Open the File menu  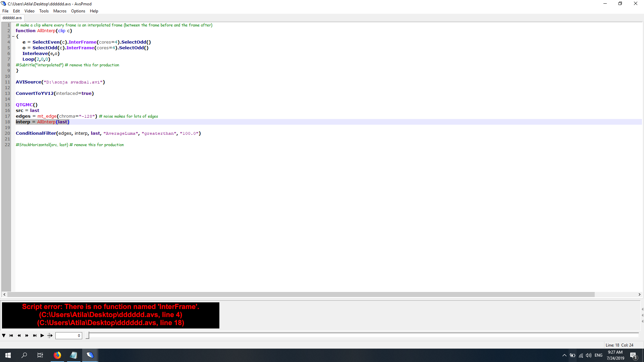tap(5, 11)
